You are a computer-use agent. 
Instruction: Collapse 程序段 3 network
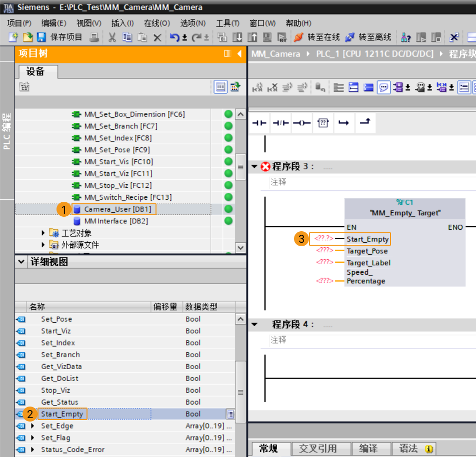coord(254,166)
